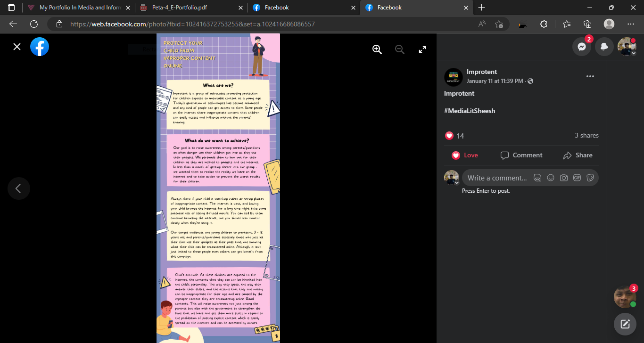Open Messenger chats icon
Image resolution: width=644 pixels, height=343 pixels.
tap(582, 47)
